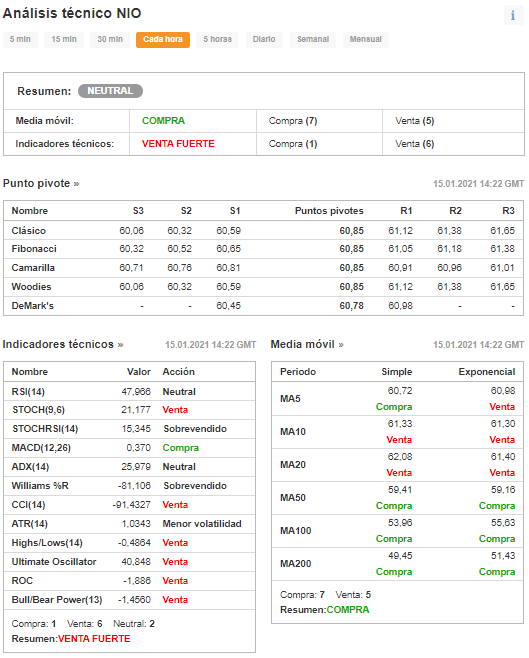Click the CCI(14) indicator name
Viewport: 529px width, 658px height.
point(28,505)
